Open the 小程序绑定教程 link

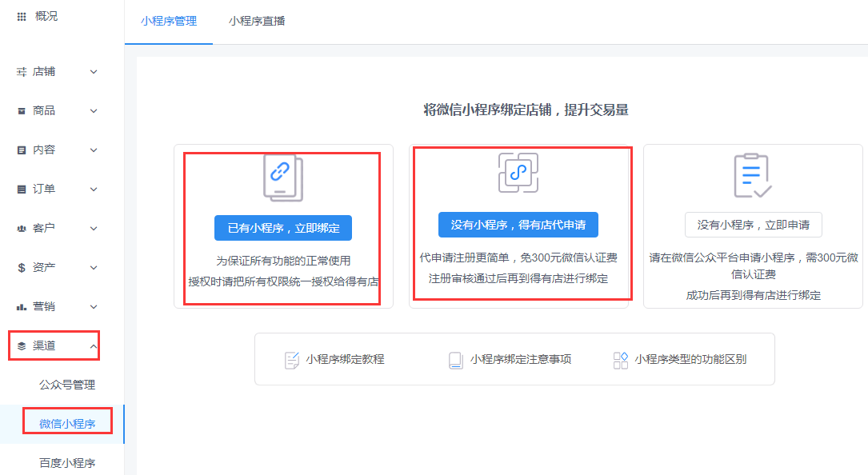(x=345, y=359)
